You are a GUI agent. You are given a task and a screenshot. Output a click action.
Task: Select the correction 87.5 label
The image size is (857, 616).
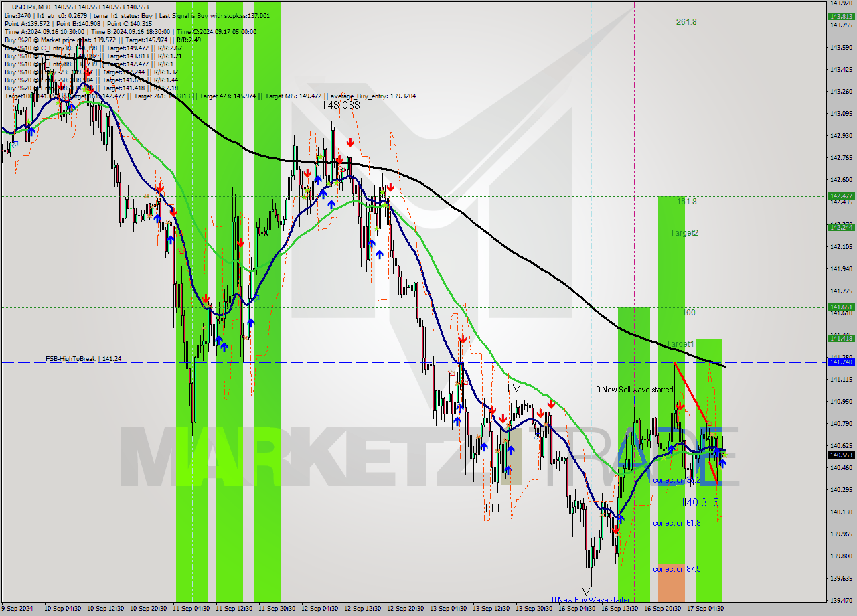tap(677, 568)
